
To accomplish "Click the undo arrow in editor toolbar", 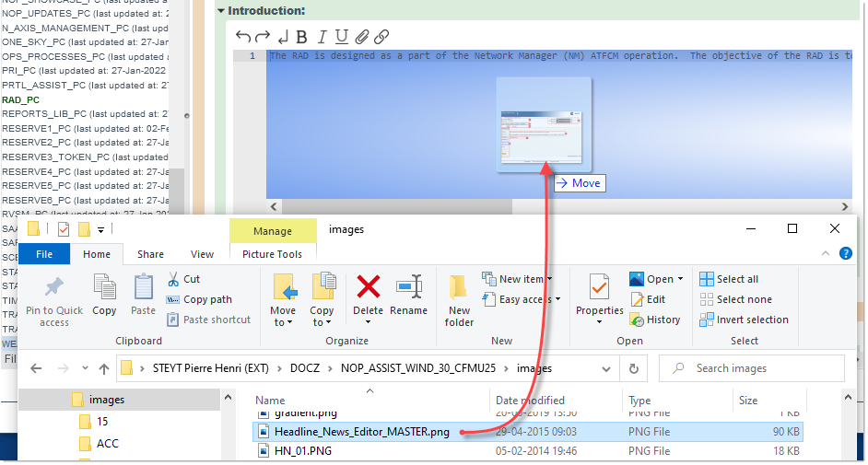I will coord(242,37).
